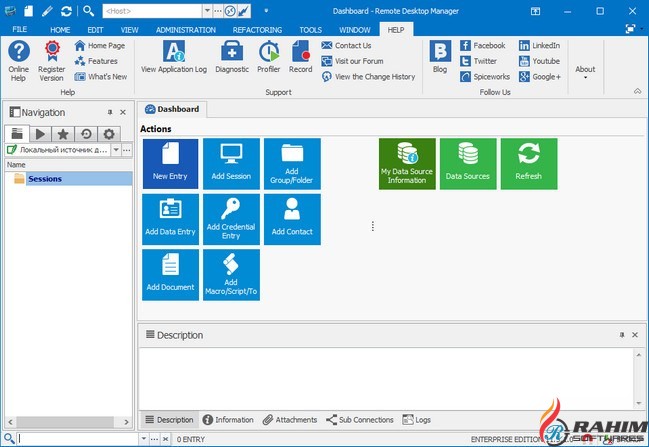649x447 pixels.
Task: Open the About dropdown in ribbon
Action: pyautogui.click(x=585, y=72)
